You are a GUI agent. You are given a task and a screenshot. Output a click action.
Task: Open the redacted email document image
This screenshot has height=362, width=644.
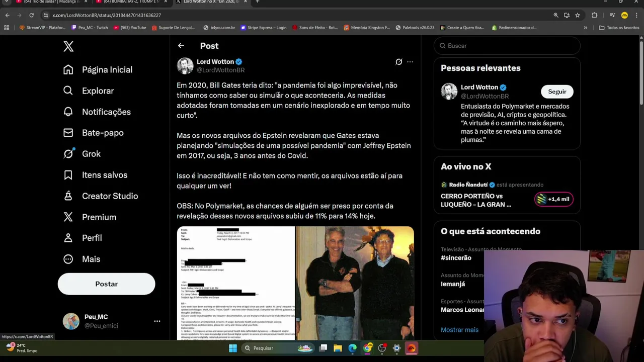click(236, 283)
